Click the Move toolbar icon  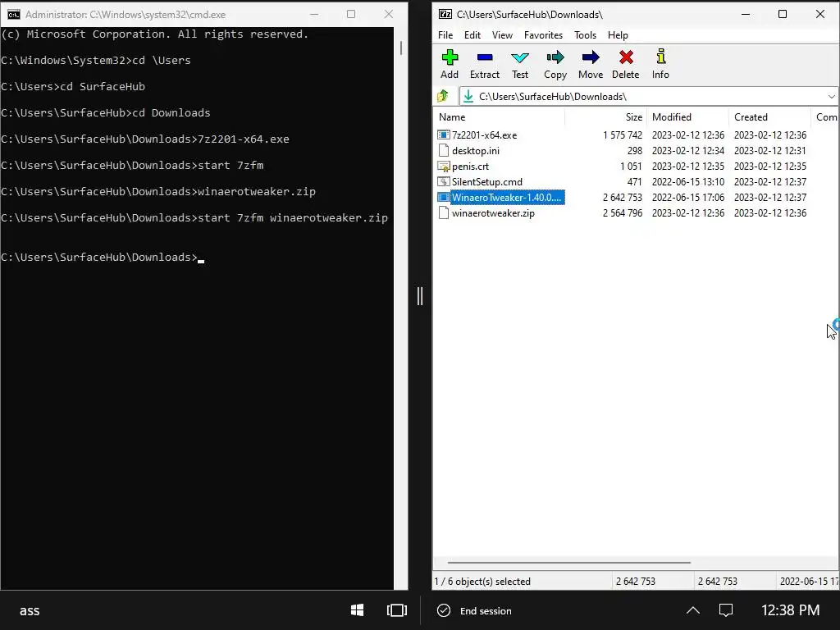click(x=591, y=57)
